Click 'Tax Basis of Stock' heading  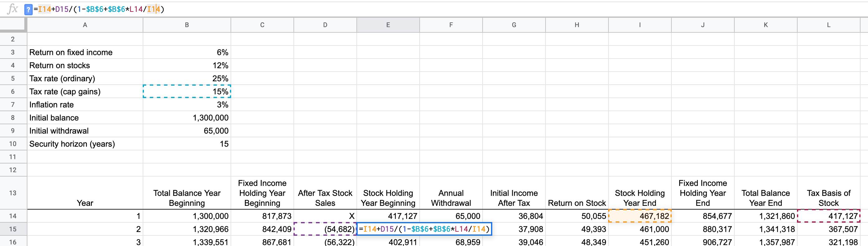[828, 193]
